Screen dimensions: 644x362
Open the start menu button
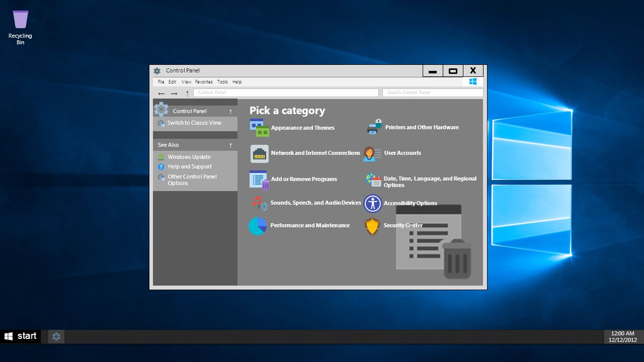click(21, 336)
